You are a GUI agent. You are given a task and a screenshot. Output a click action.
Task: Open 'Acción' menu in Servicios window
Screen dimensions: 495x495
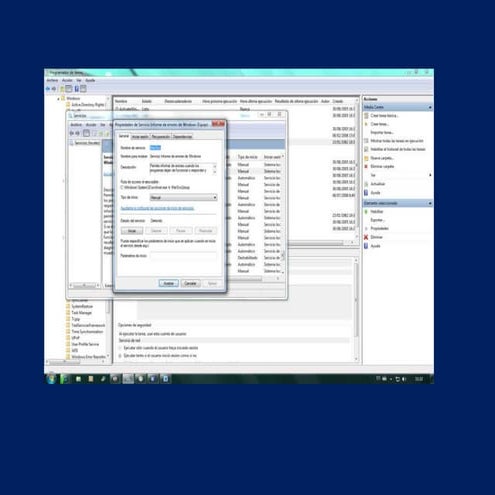pos(91,125)
